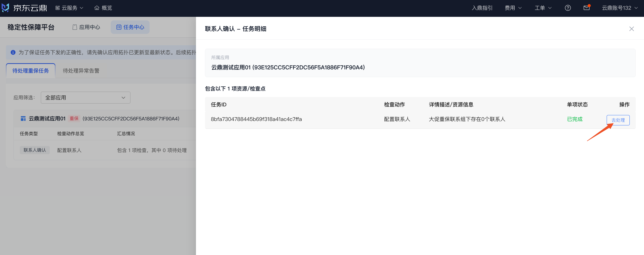Close the 任务明细 drawer
This screenshot has width=644, height=255.
point(631,29)
